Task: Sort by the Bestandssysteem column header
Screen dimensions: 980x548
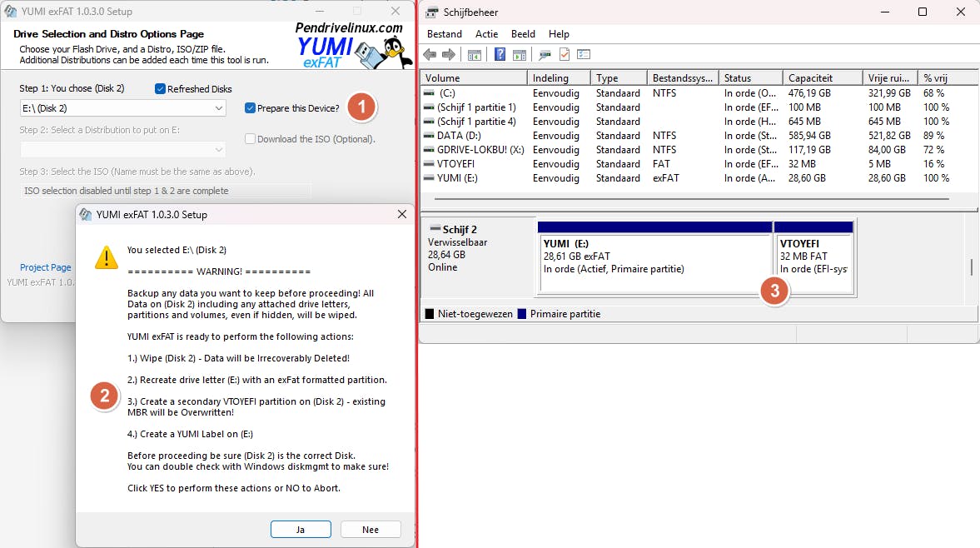Action: click(683, 77)
